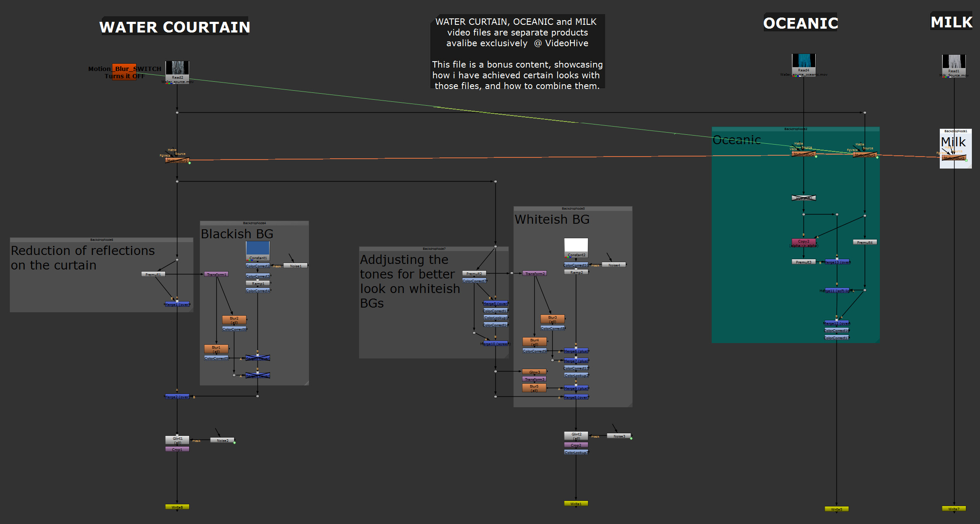Select the Read1 milk source thumbnail node
The image size is (980, 524).
click(954, 65)
